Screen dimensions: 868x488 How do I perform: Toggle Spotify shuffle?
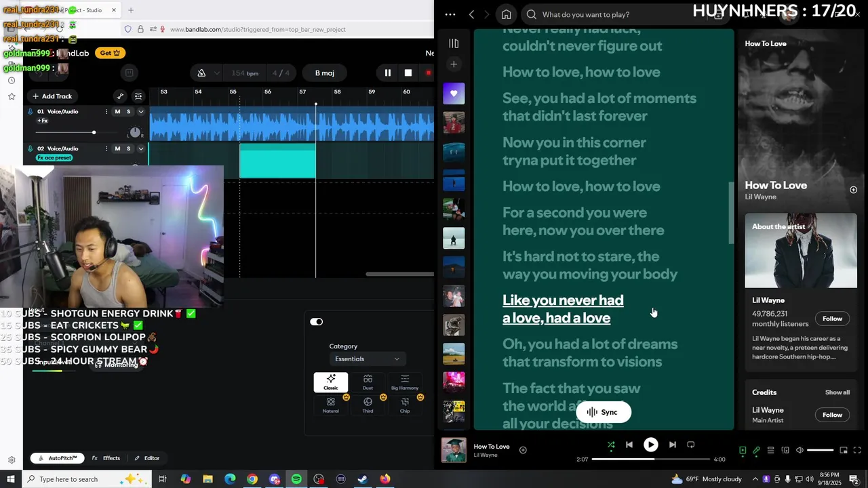[611, 445]
